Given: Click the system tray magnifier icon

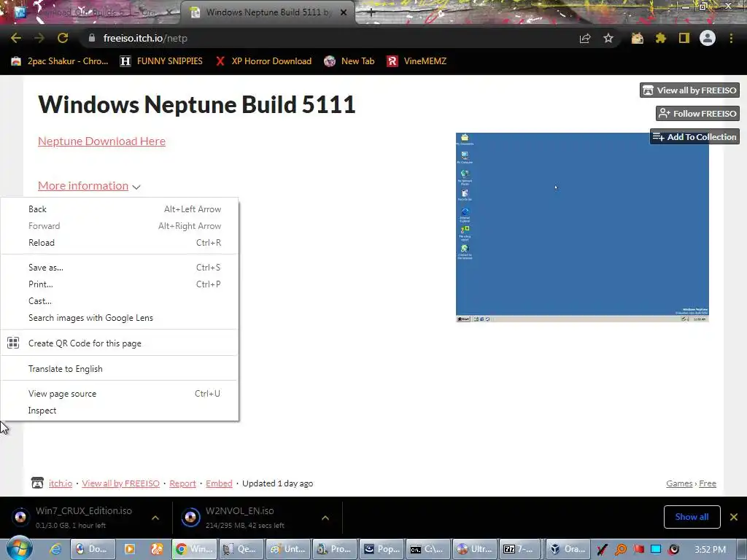Looking at the screenshot, I should coord(621,550).
